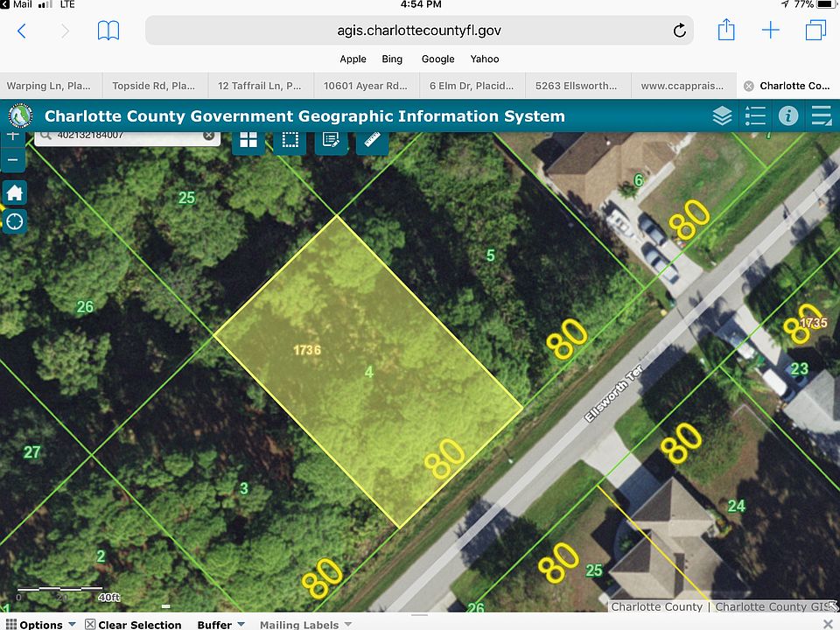Open the info about icon

[788, 115]
